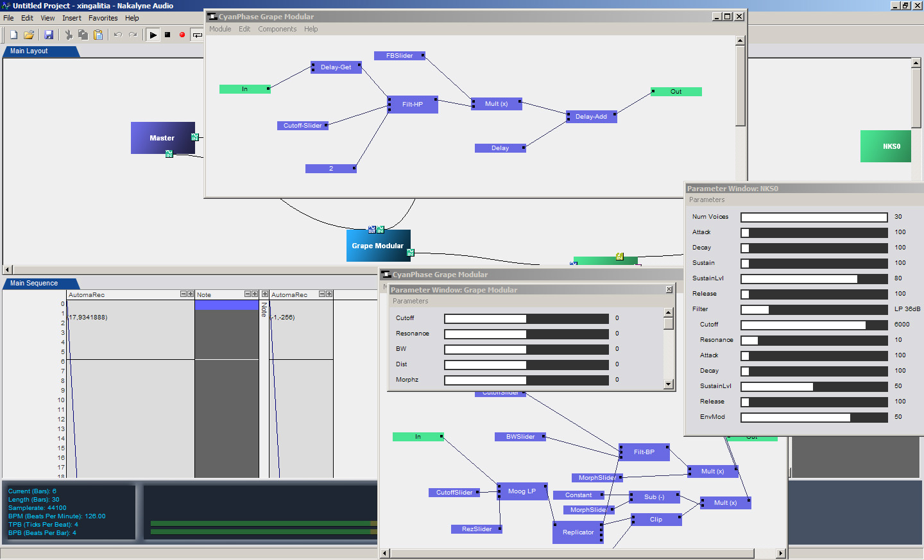Open the View menu

point(47,18)
